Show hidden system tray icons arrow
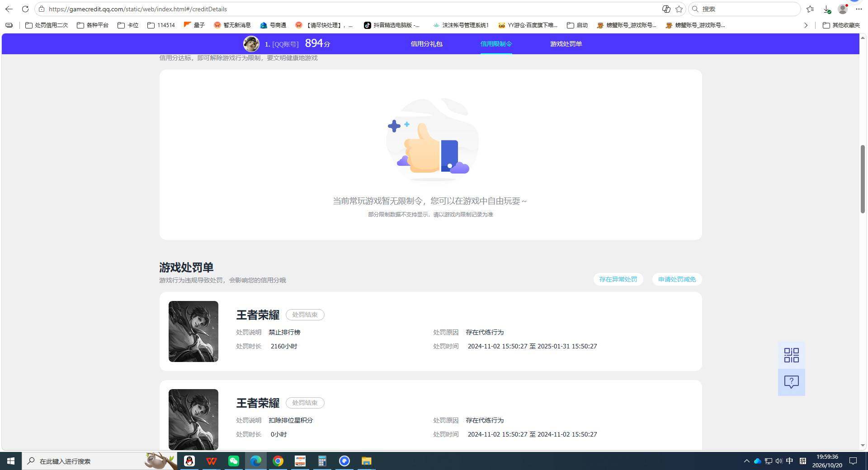This screenshot has height=470, width=868. (x=746, y=461)
